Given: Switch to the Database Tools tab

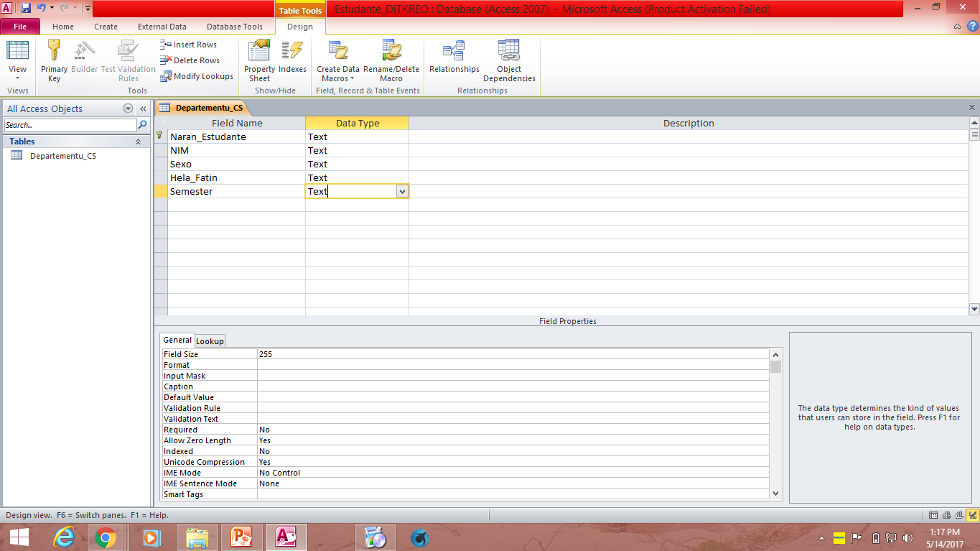Looking at the screenshot, I should [235, 27].
